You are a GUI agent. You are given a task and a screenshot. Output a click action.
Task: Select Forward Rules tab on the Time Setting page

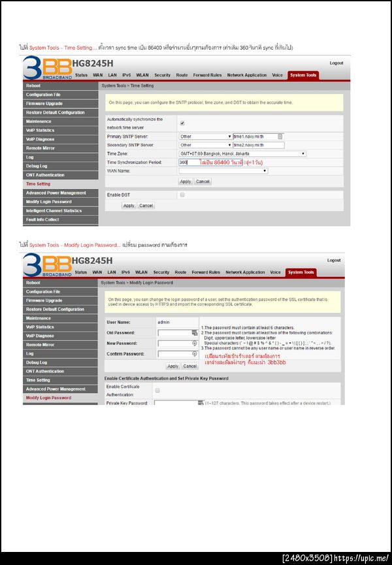pyautogui.click(x=207, y=75)
